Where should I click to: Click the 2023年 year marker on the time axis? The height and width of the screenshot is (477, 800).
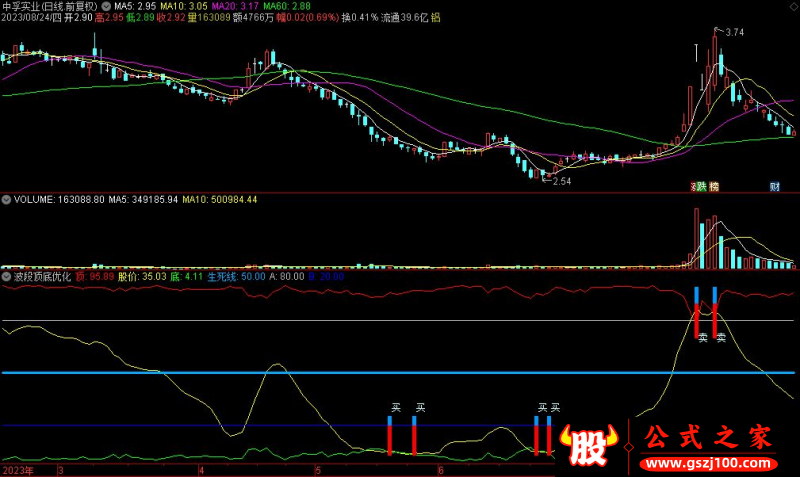[18, 469]
